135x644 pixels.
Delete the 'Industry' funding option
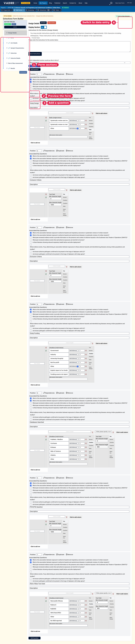(86, 355)
